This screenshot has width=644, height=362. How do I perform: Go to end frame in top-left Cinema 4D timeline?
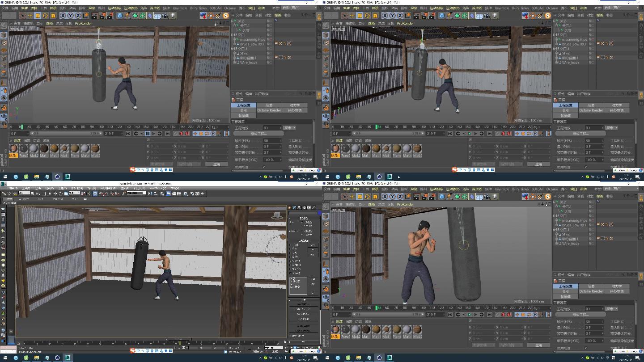168,133
